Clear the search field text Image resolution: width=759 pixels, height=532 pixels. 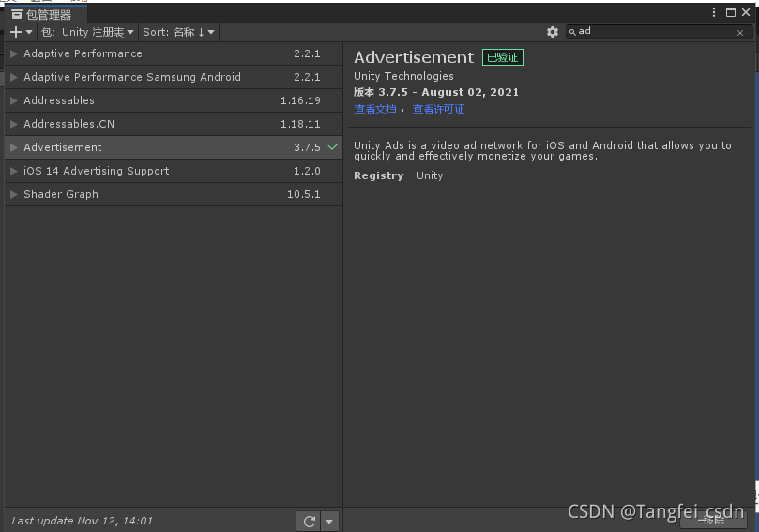point(740,33)
